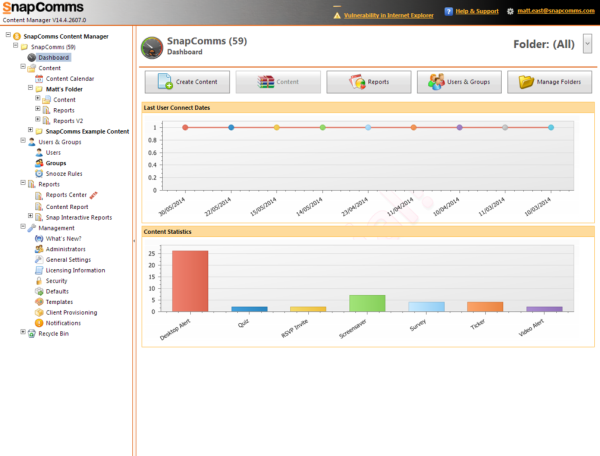Image resolution: width=600 pixels, height=456 pixels.
Task: Collapse the SnapComms (59) node
Action: [16, 46]
